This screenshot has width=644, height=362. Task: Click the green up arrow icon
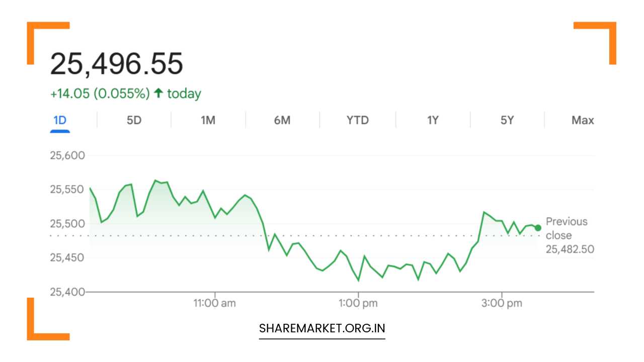click(x=158, y=93)
